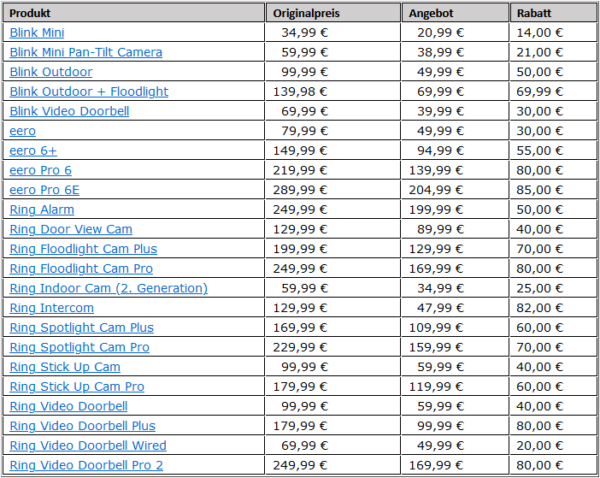The height and width of the screenshot is (478, 600).
Task: Select Ring Alarm offer price 199,99 €
Action: tap(455, 210)
